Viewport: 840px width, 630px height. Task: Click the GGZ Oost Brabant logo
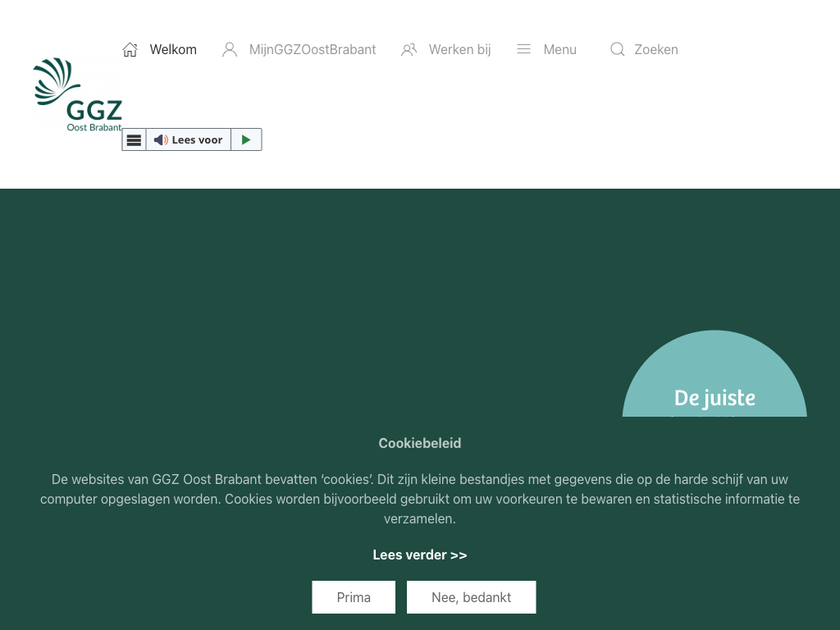click(78, 94)
